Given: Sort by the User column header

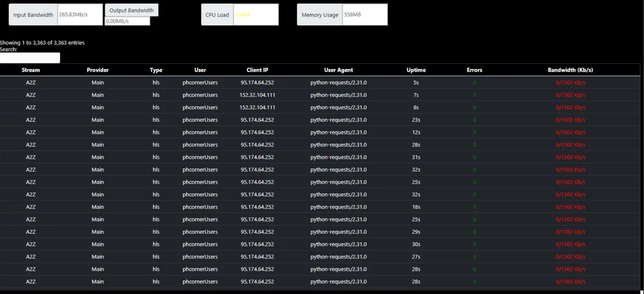Looking at the screenshot, I should pyautogui.click(x=200, y=70).
